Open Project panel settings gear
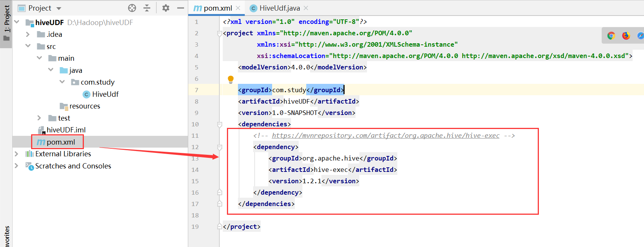The width and height of the screenshot is (644, 247). pyautogui.click(x=166, y=8)
